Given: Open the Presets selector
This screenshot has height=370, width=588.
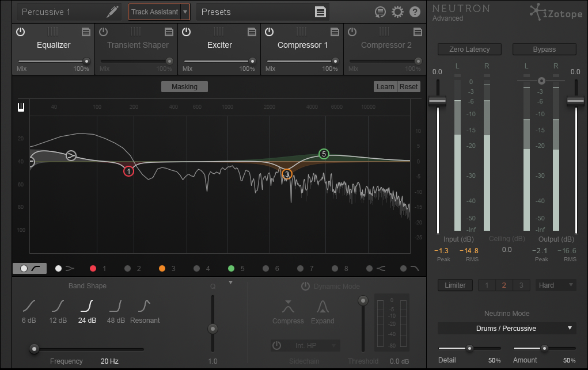Looking at the screenshot, I should coord(263,12).
